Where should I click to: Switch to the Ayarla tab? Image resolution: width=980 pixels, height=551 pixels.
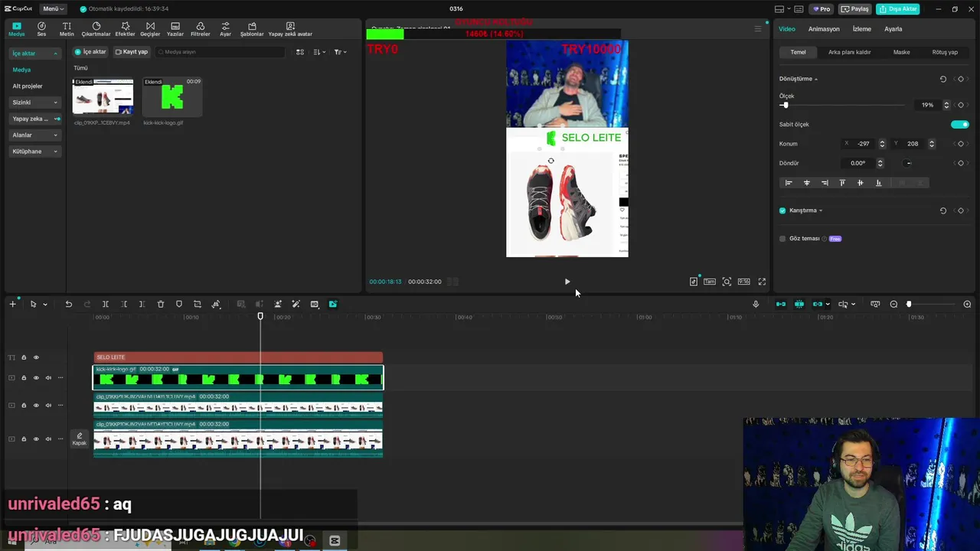(x=893, y=29)
